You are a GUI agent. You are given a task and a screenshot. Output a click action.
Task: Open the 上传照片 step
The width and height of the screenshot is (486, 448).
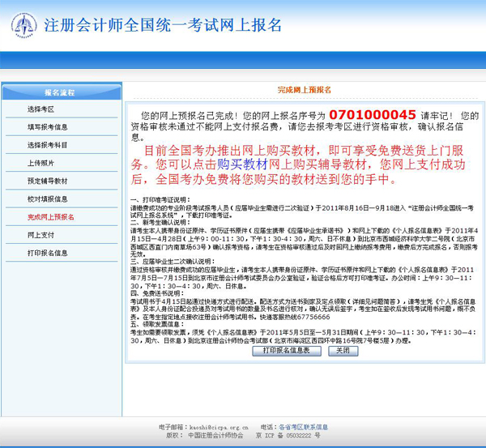click(x=40, y=163)
